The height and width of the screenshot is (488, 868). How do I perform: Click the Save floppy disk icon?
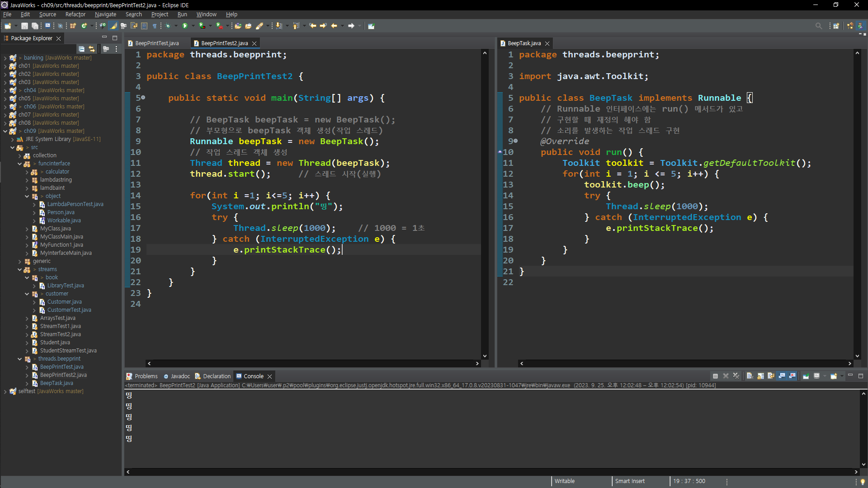point(24,26)
